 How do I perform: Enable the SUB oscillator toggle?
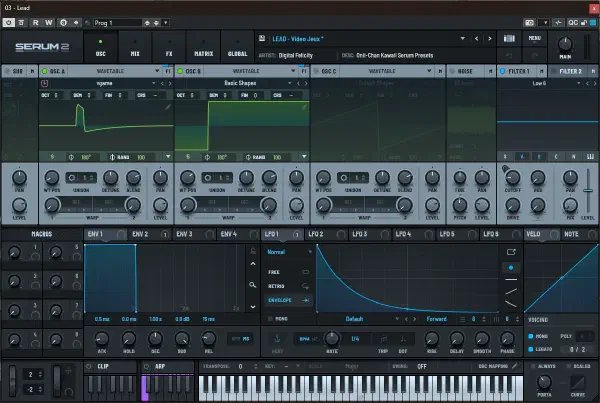coord(7,71)
